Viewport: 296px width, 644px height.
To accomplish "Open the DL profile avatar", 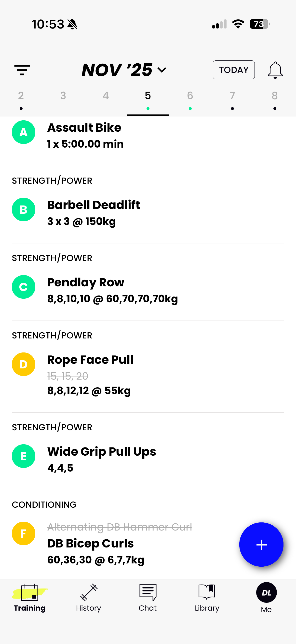I will [x=266, y=592].
